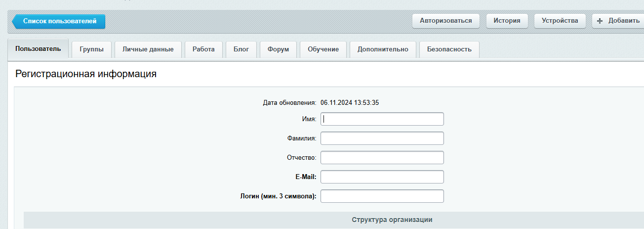This screenshot has height=229, width=644.
Task: Open the Дополнительно tab
Action: pos(383,49)
